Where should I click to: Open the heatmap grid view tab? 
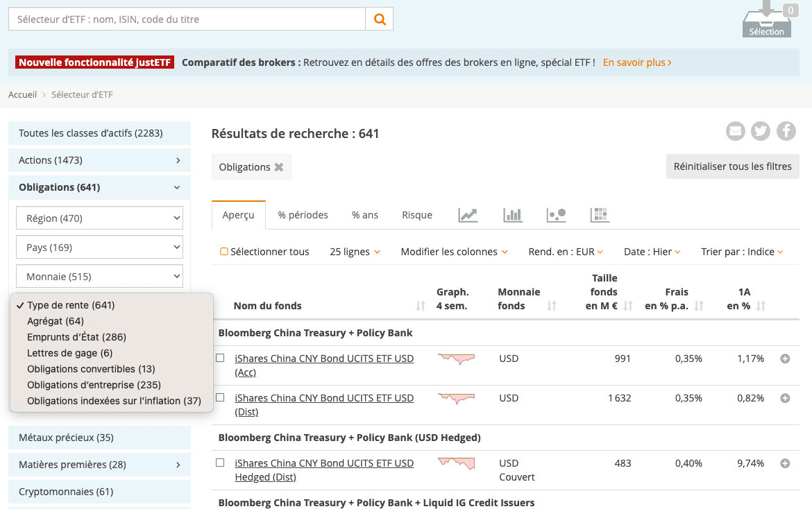click(599, 215)
